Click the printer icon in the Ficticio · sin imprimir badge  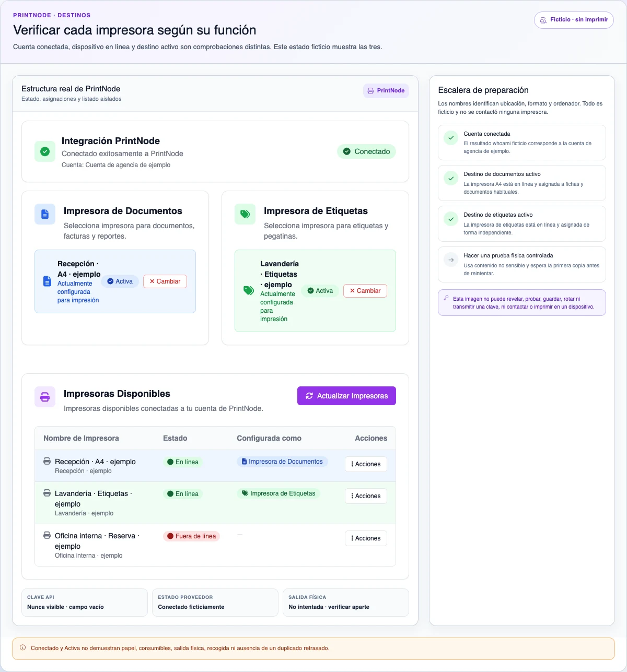pyautogui.click(x=543, y=20)
